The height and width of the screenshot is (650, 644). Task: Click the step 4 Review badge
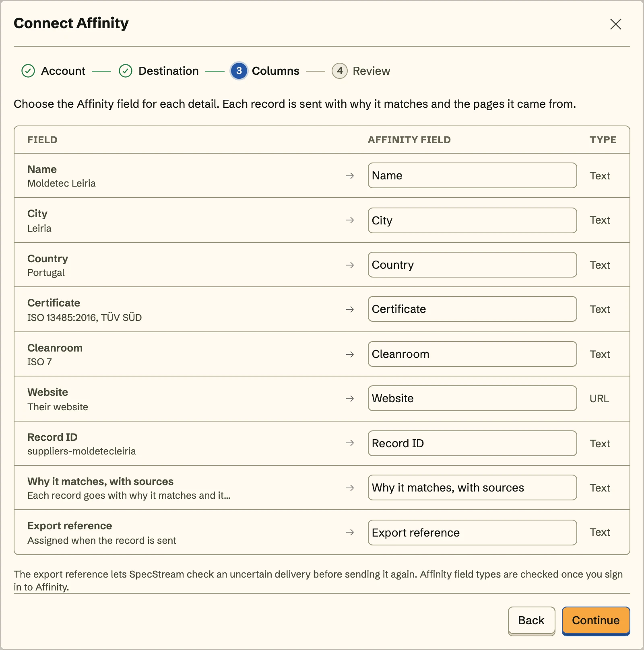(x=340, y=71)
